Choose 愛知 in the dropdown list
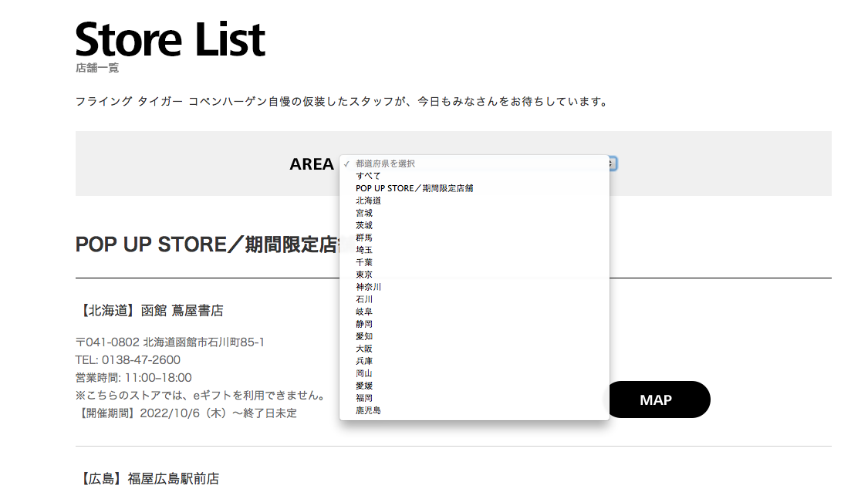The image size is (868, 499). point(474,336)
